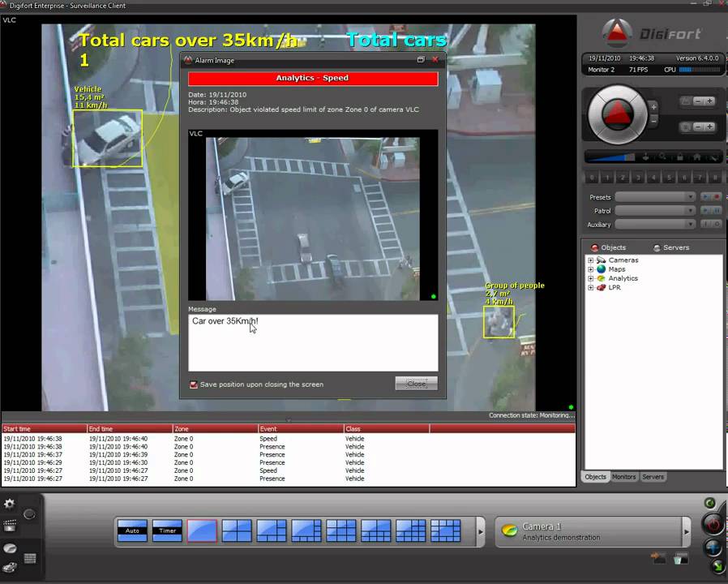728x584 pixels.
Task: Switch to the Servers tab above the tree
Action: 671,247
